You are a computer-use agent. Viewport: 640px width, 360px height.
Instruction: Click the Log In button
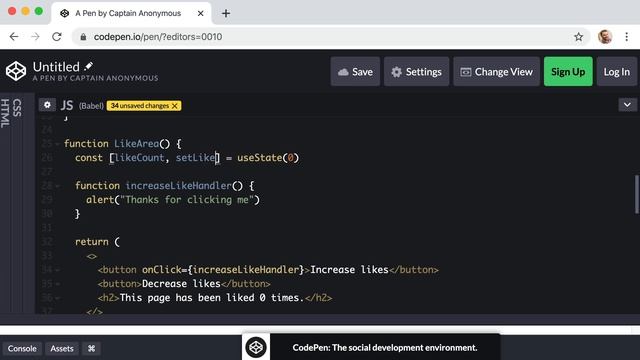click(616, 72)
